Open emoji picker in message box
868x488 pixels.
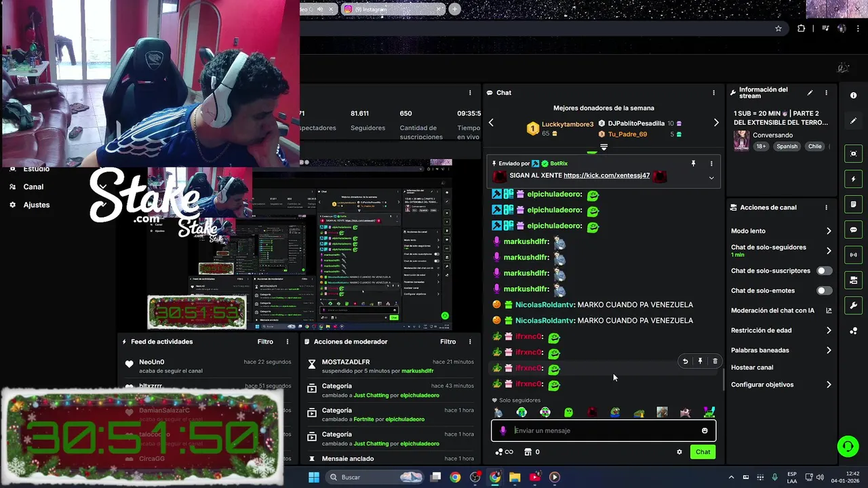[705, 430]
